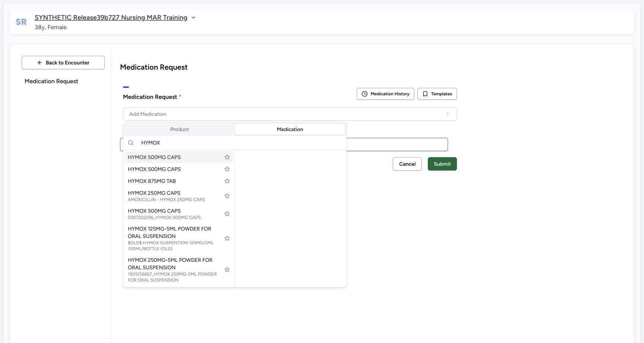Favorite the HYMOX 875MG TAB star icon

(227, 181)
